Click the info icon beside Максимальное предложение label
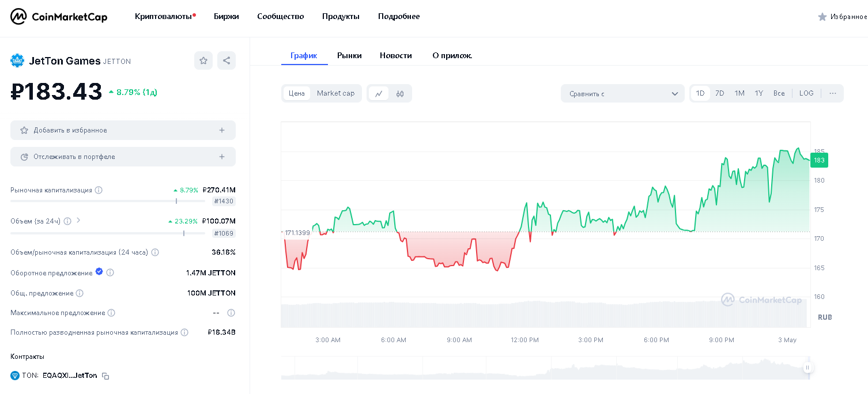 tap(111, 313)
